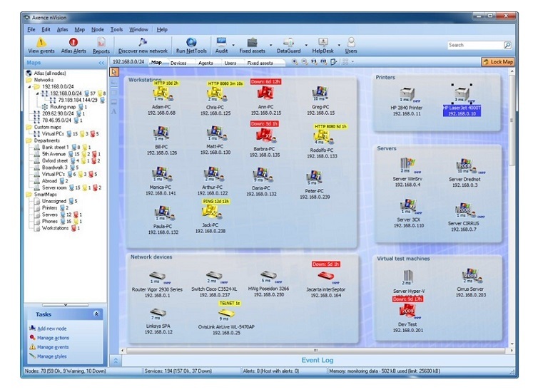Open the Users toolbar icon
This screenshot has width=543, height=392.
click(351, 46)
